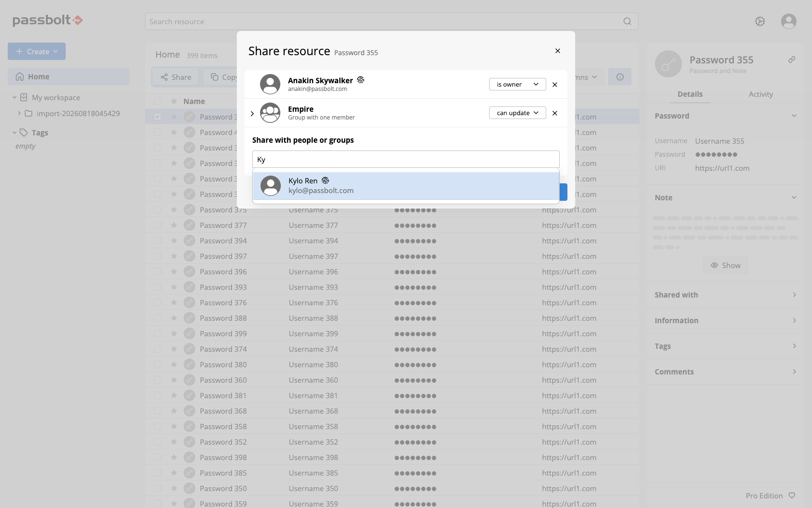
Task: Open the Create menu
Action: (x=37, y=51)
